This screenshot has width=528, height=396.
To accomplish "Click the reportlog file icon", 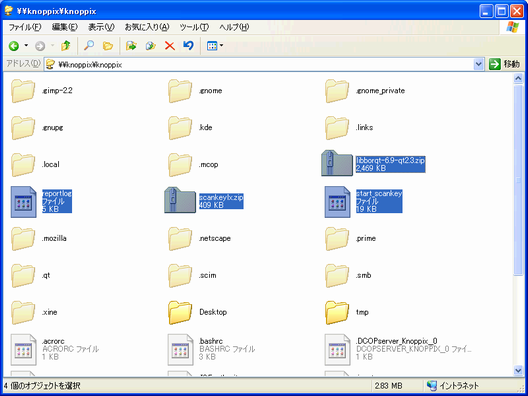I will pyautogui.click(x=24, y=202).
